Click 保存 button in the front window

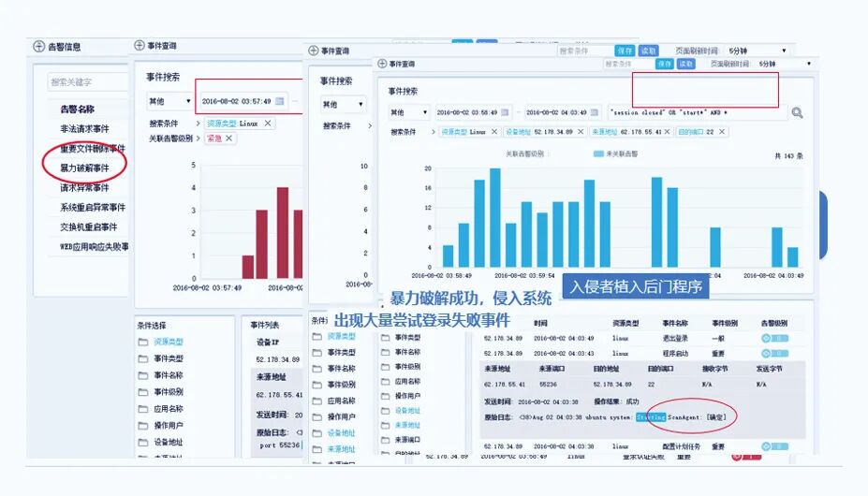pos(664,64)
